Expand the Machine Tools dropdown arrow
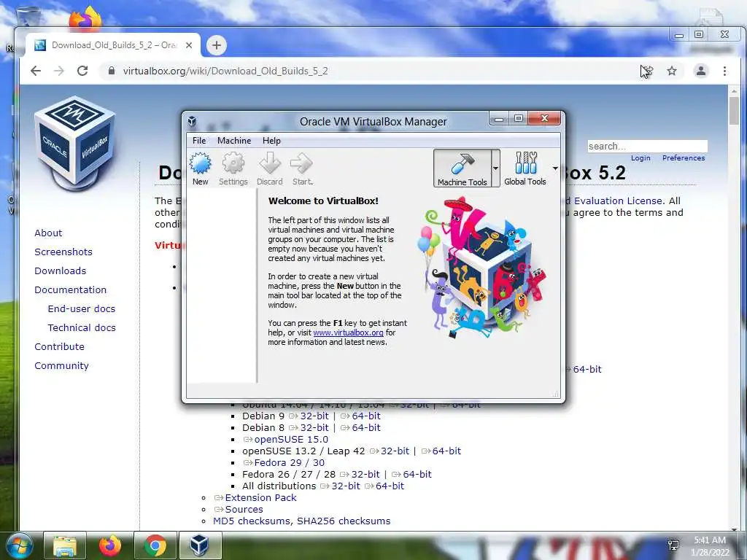The height and width of the screenshot is (560, 747). 495,168
